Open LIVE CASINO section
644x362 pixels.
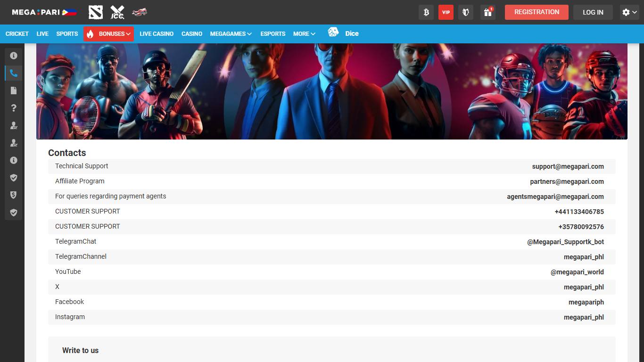coord(157,34)
